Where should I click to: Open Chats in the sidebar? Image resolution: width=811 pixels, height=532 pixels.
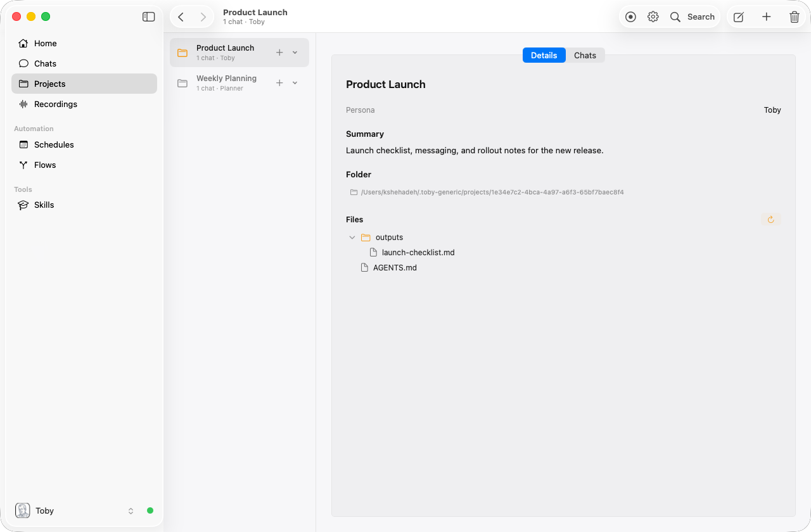pyautogui.click(x=84, y=63)
